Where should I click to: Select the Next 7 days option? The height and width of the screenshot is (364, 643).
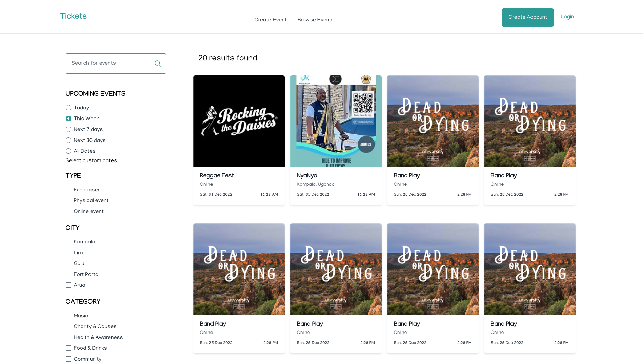coord(68,130)
